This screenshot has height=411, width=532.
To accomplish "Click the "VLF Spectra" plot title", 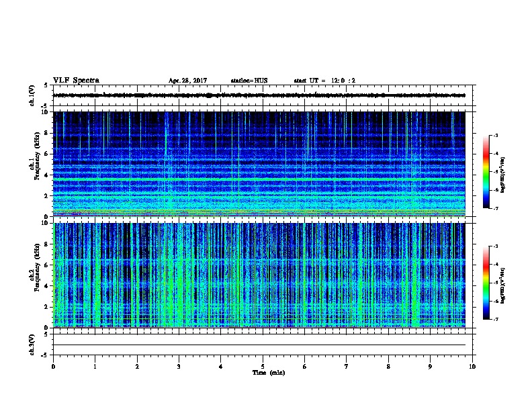I will coord(76,81).
